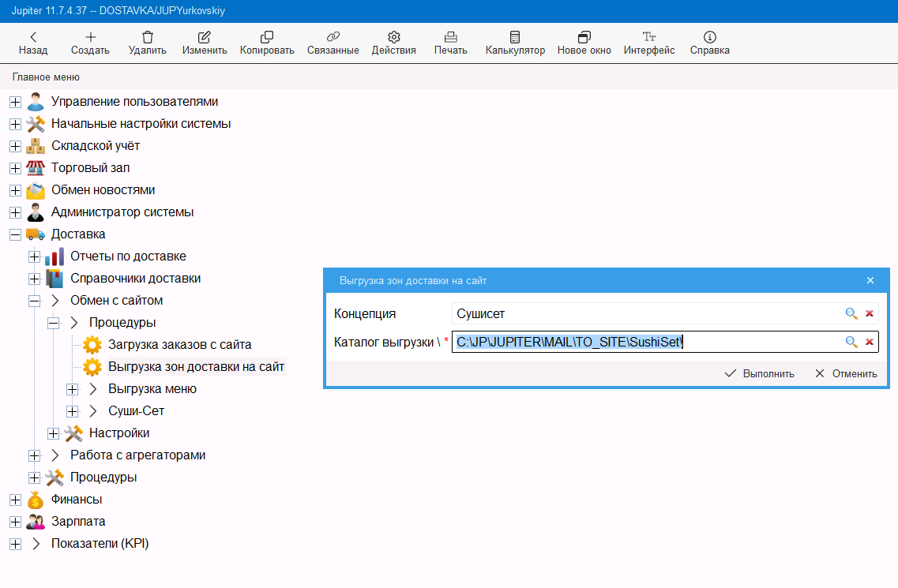Open Actions gear in toolbar
This screenshot has width=898, height=588.
[x=393, y=37]
